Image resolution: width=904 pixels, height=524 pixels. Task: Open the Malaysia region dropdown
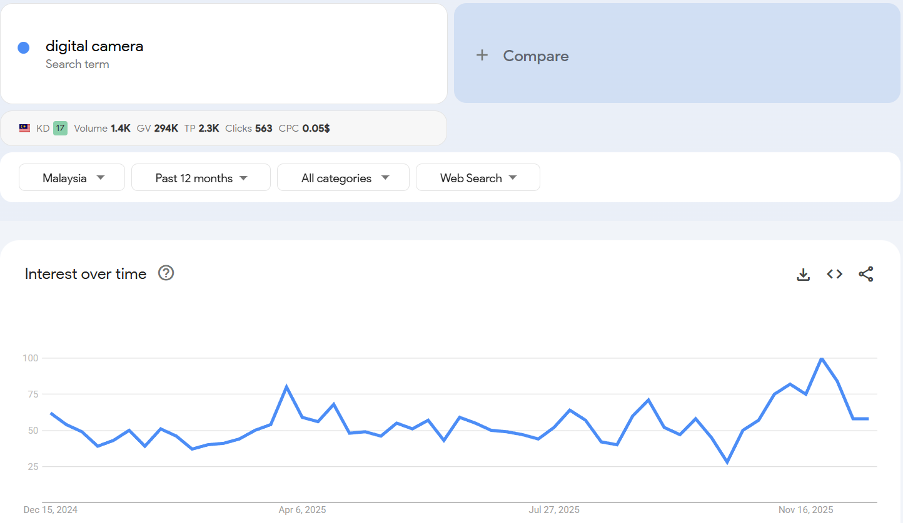[72, 178]
